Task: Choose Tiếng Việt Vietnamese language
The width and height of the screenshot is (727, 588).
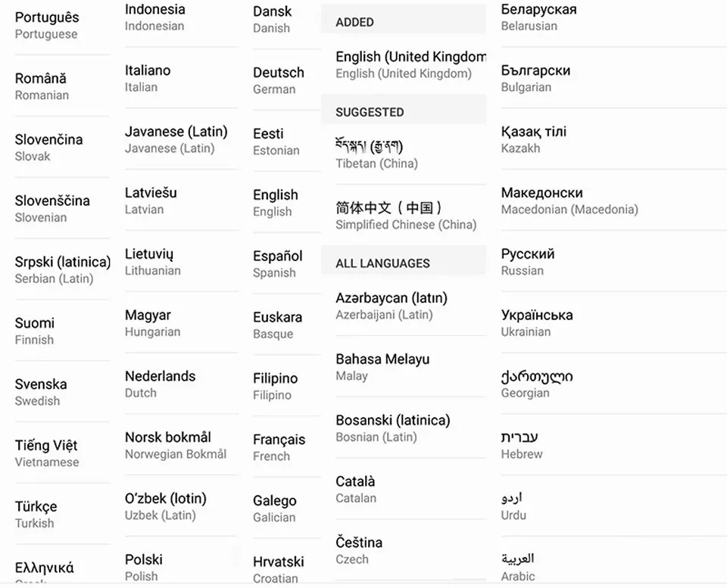Action: click(x=62, y=453)
